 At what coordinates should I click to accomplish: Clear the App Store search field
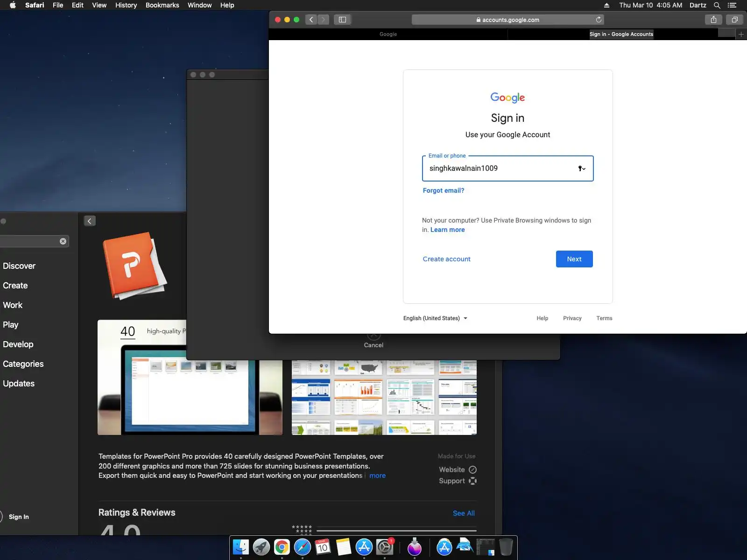click(x=63, y=241)
